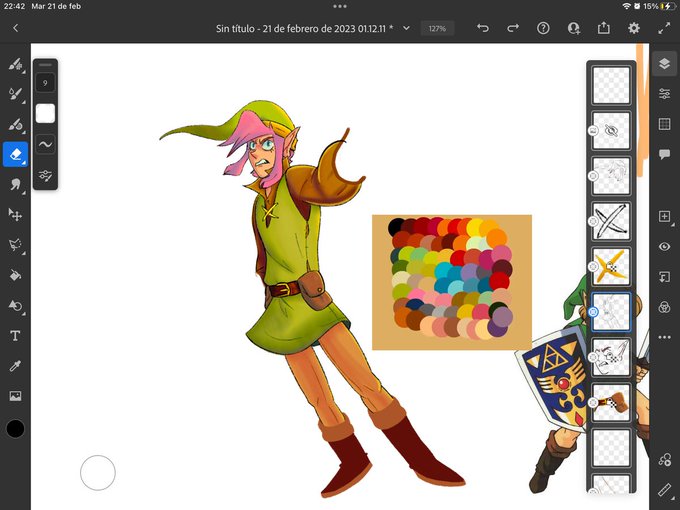
Task: Open the black foreground color chip
Action: point(15,429)
